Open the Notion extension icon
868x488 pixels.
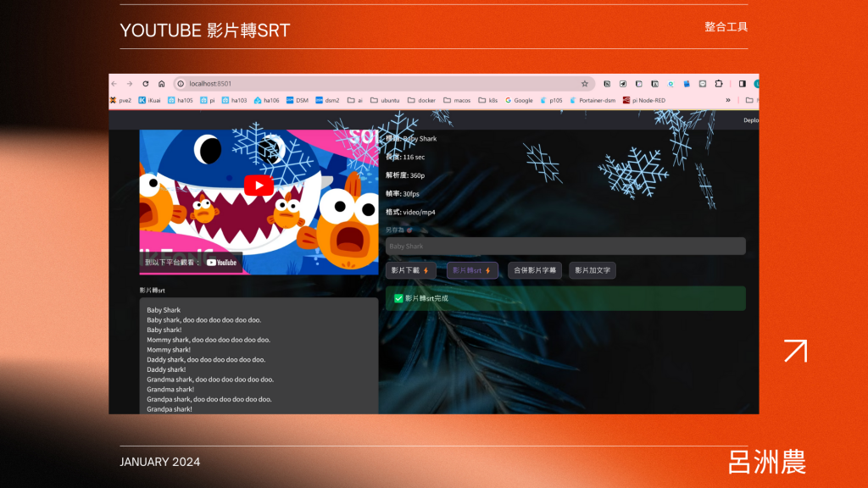tap(607, 84)
